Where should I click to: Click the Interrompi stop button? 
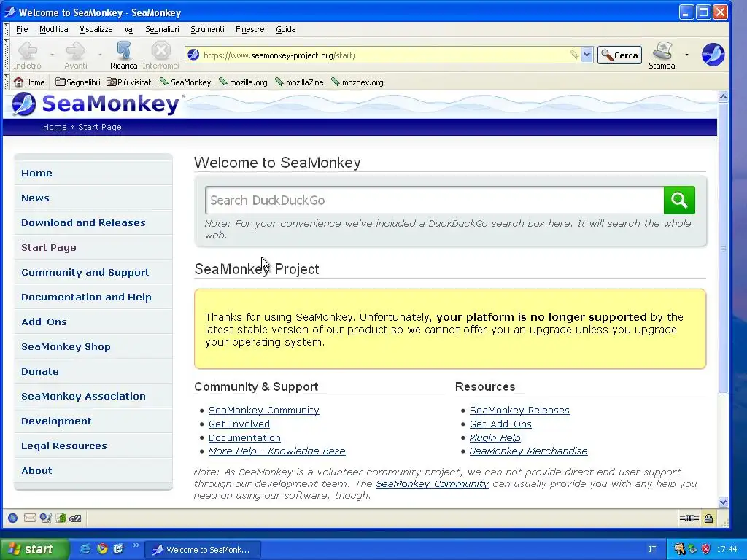coord(160,55)
